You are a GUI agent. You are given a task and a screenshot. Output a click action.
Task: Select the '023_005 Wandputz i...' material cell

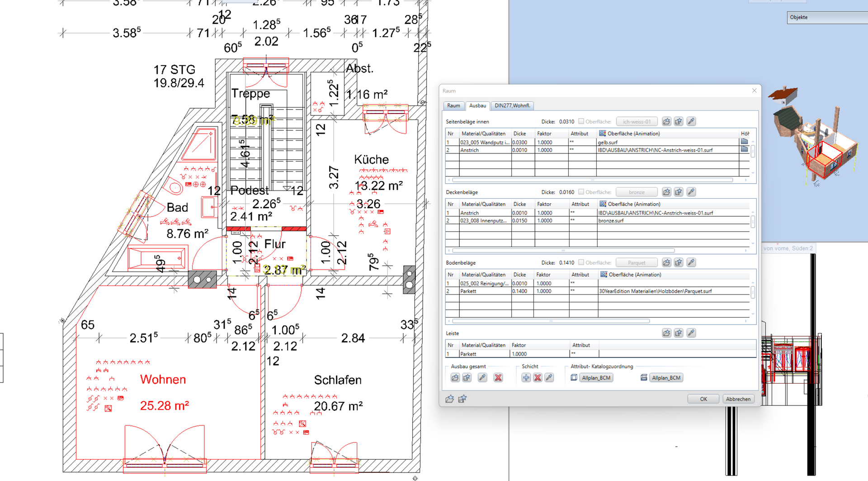coord(486,142)
